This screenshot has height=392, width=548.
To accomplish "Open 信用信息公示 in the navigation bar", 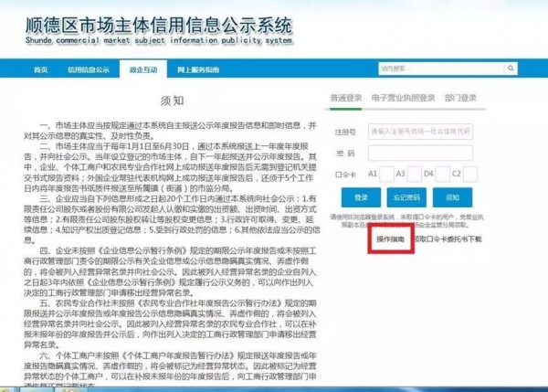I will [x=89, y=69].
